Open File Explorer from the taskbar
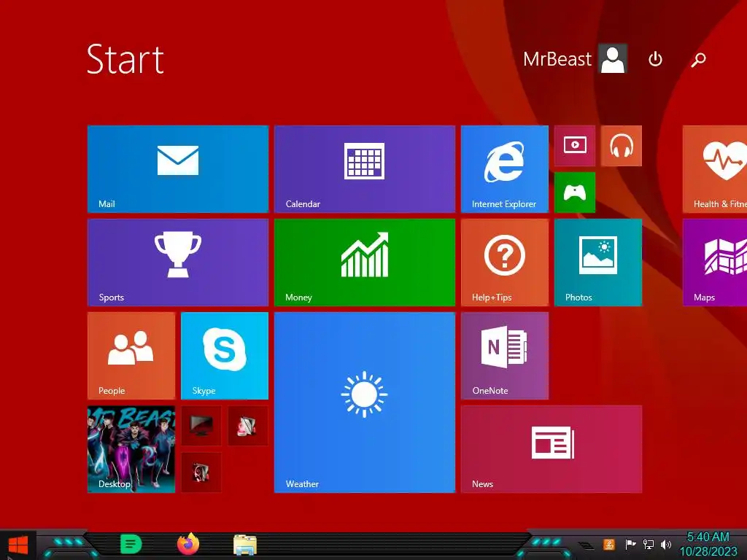Screen dimensions: 747x560 (x=245, y=545)
